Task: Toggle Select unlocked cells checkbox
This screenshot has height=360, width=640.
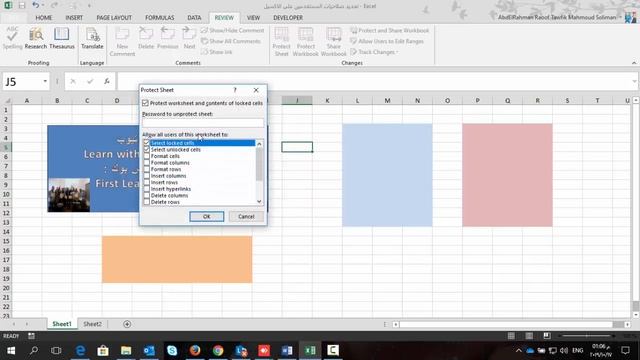Action: (x=147, y=149)
